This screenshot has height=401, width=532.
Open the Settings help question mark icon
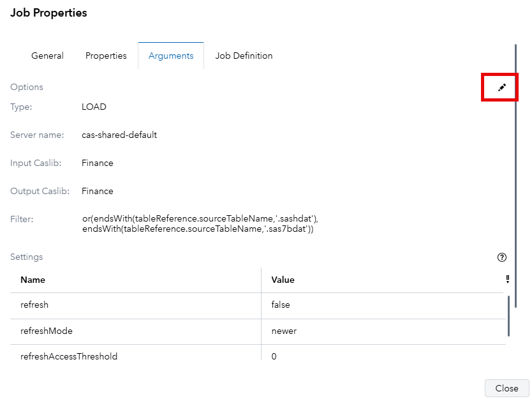tap(501, 257)
